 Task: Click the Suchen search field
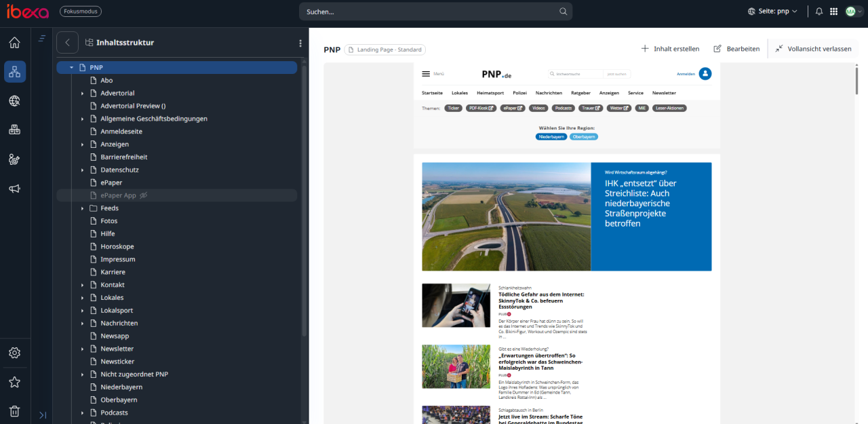431,12
